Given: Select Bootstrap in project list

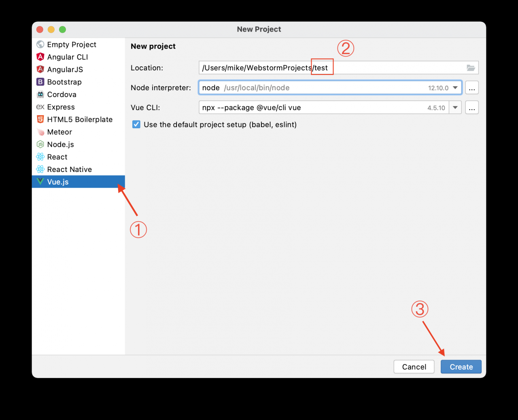Looking at the screenshot, I should coord(79,82).
